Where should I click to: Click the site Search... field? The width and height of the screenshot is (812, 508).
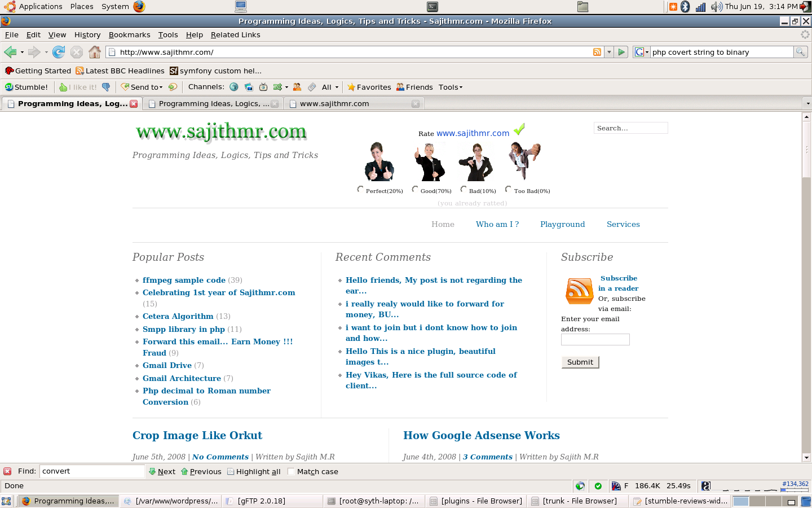(631, 128)
